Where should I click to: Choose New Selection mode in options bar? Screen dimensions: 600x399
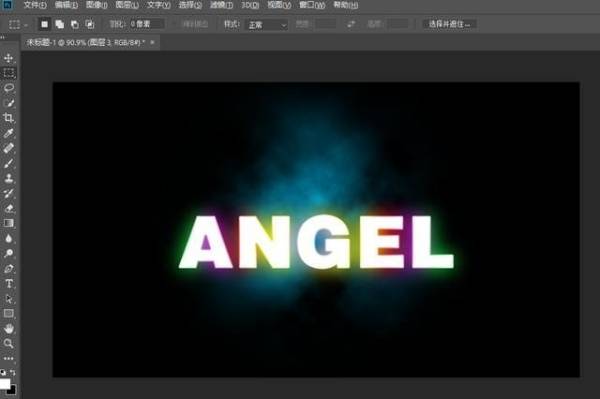click(44, 24)
